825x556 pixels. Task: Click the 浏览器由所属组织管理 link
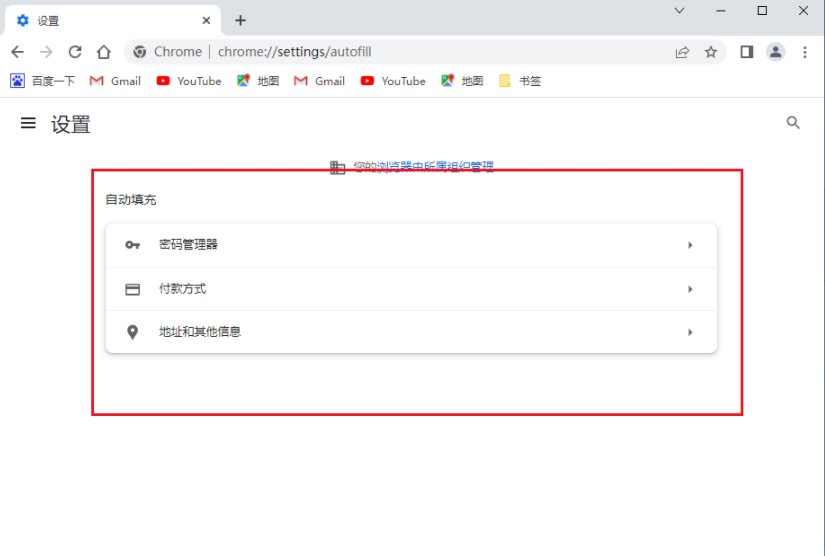[435, 167]
